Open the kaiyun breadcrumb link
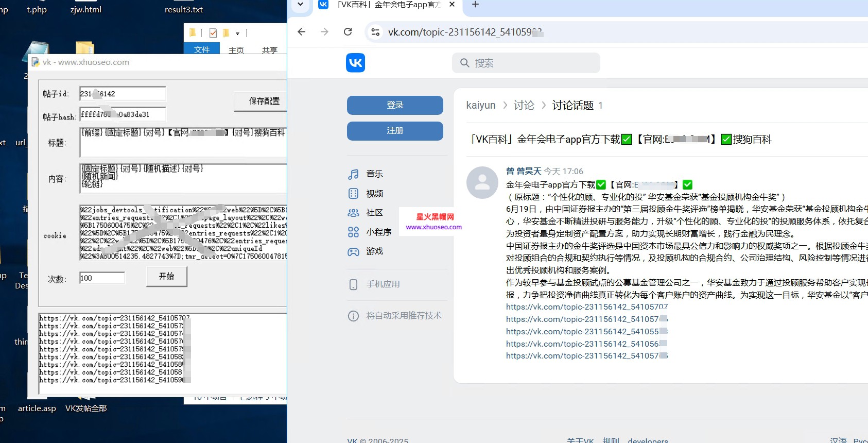 pos(481,105)
